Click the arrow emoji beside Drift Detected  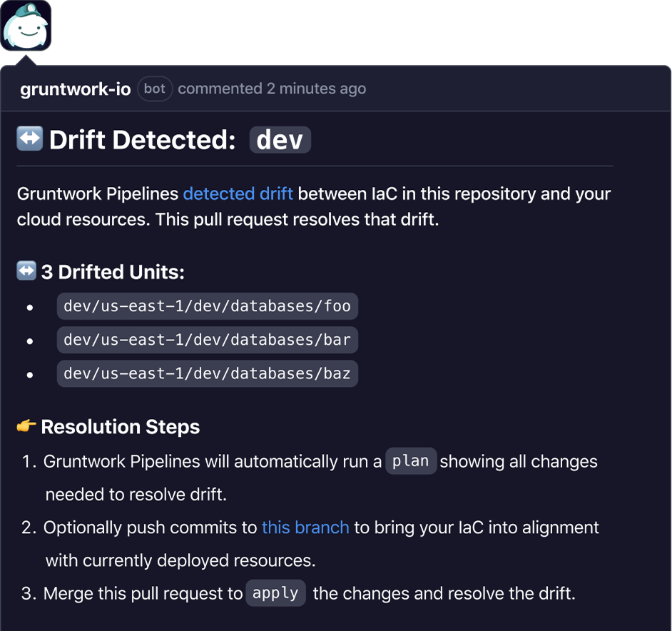tap(29, 138)
